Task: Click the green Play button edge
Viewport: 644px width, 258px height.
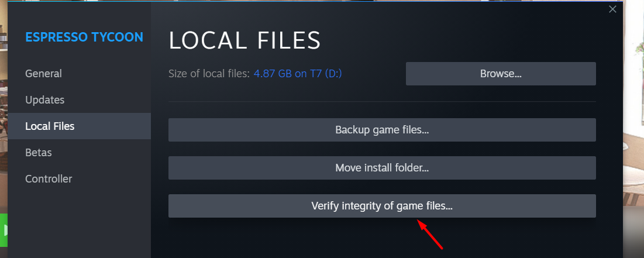Action: coord(4,230)
